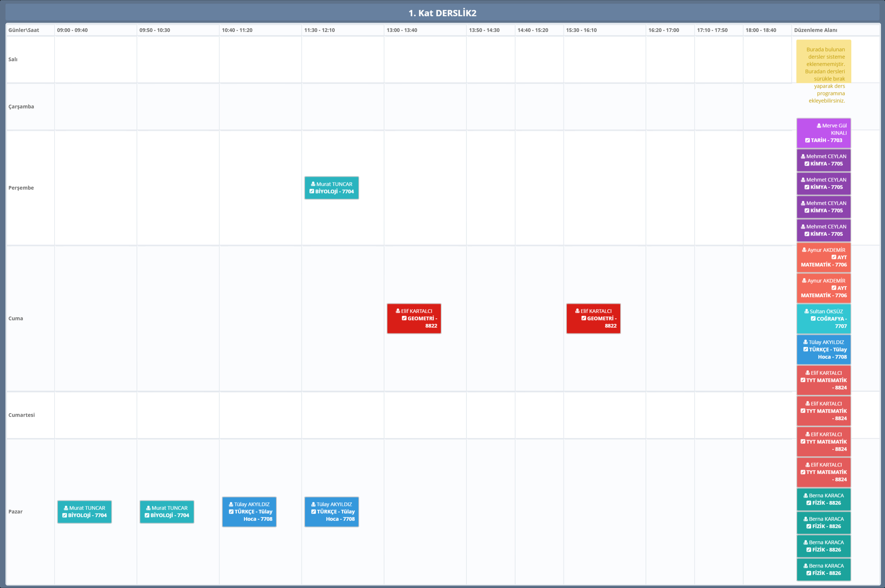Click the 13:00 - 13:40 column header
The image size is (885, 588).
(x=402, y=30)
